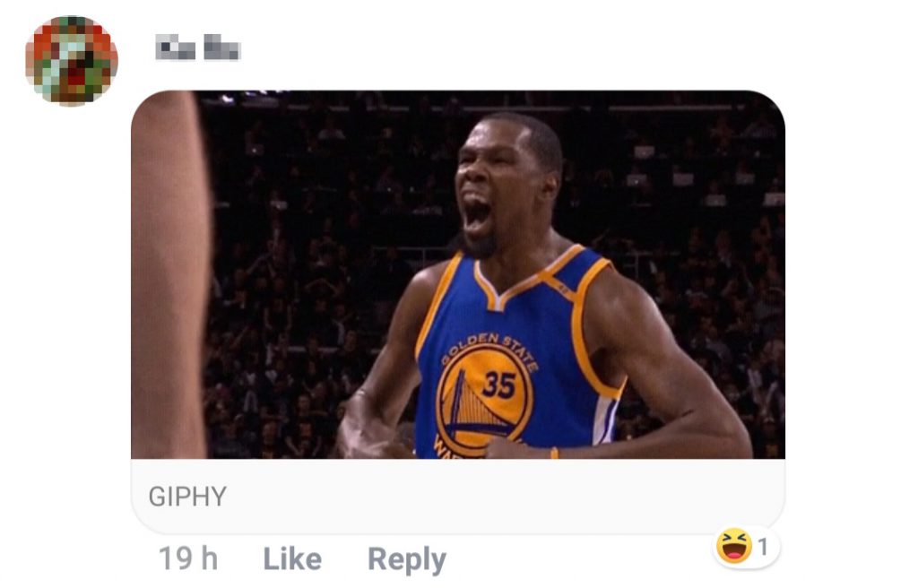Image resolution: width=918 pixels, height=588 pixels.
Task: Open the GIPHY source label
Action: [187, 497]
